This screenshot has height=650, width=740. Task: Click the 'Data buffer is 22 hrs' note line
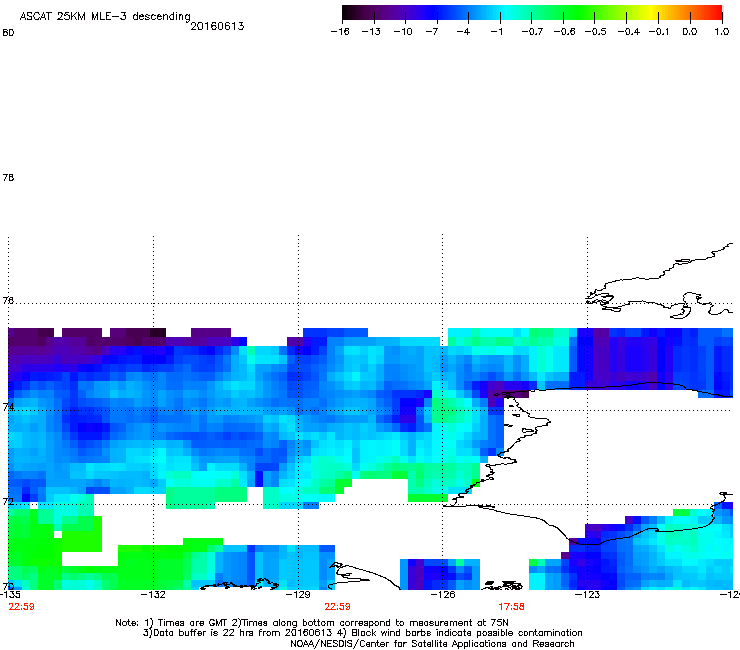point(362,633)
